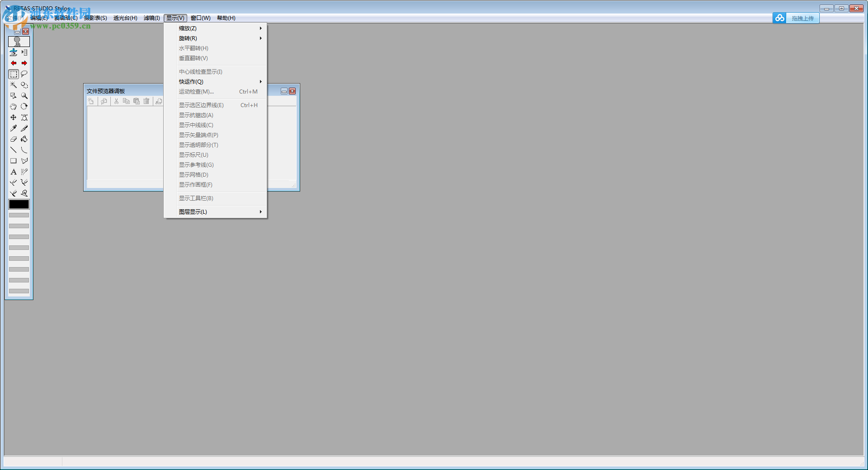
Task: Click the empty file list in 文件预览器调板
Action: pos(125,143)
